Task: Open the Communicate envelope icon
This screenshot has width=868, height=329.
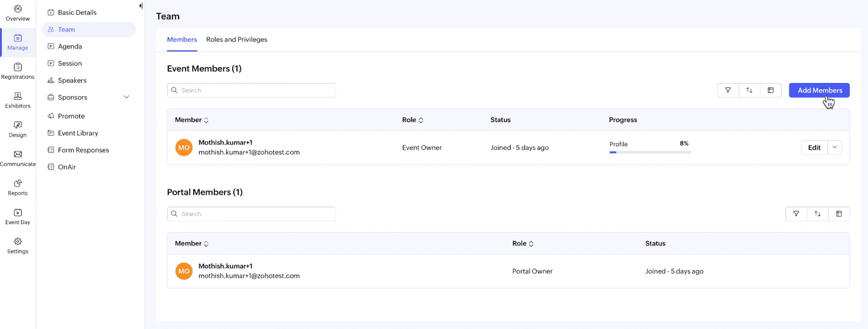Action: [18, 154]
